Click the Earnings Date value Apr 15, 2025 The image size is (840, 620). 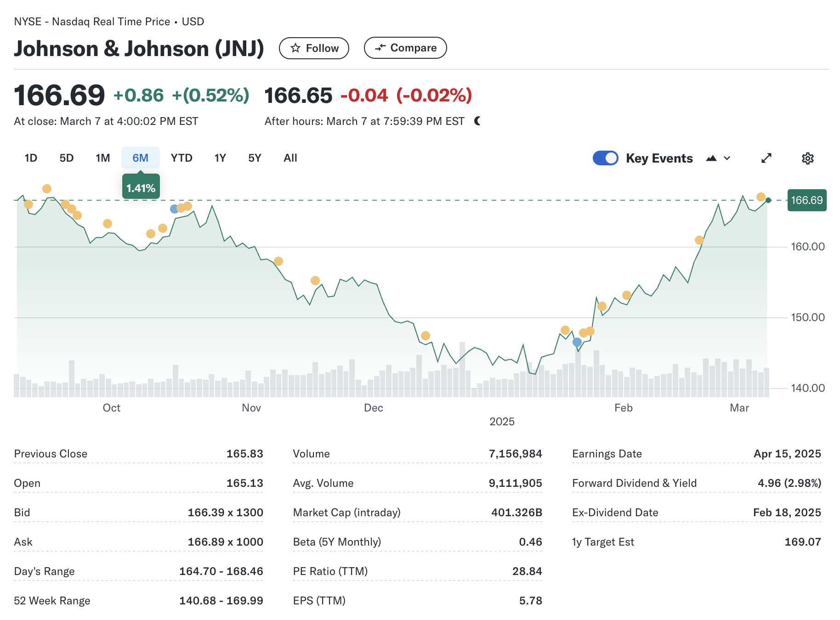point(787,454)
